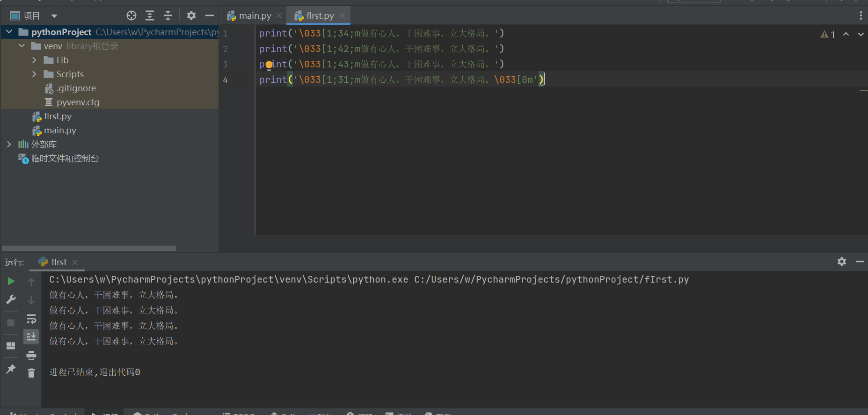
Task: Select the pyvenv.cfg file
Action: pyautogui.click(x=72, y=102)
